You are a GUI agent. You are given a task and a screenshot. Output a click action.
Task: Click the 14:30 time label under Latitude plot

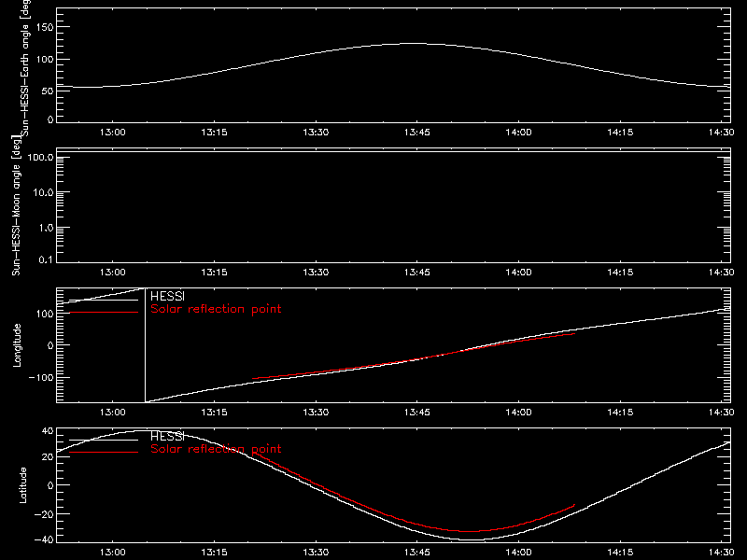721,553
